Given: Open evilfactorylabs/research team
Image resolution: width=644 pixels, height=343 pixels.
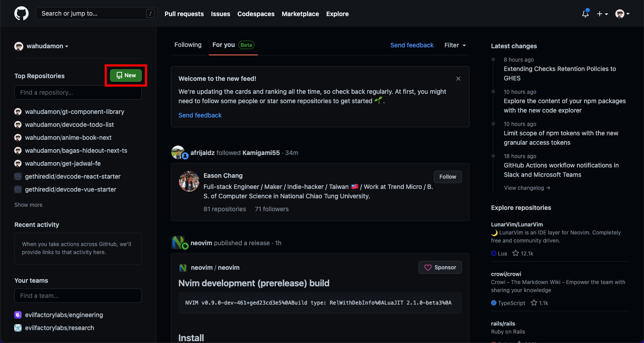Looking at the screenshot, I should [x=59, y=328].
